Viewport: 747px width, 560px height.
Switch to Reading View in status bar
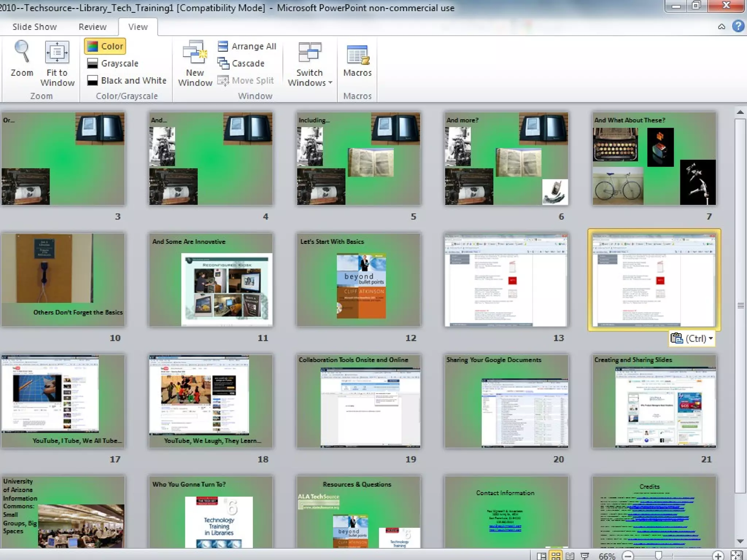tap(570, 556)
